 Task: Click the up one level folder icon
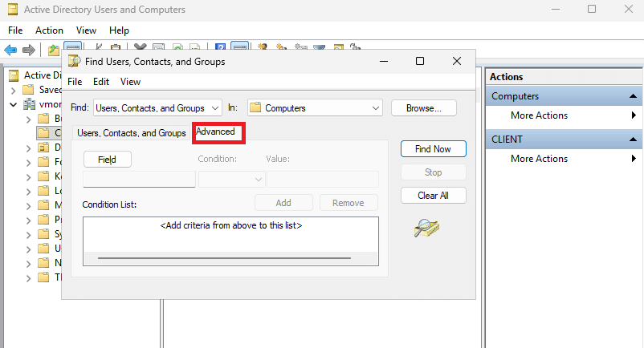53,50
